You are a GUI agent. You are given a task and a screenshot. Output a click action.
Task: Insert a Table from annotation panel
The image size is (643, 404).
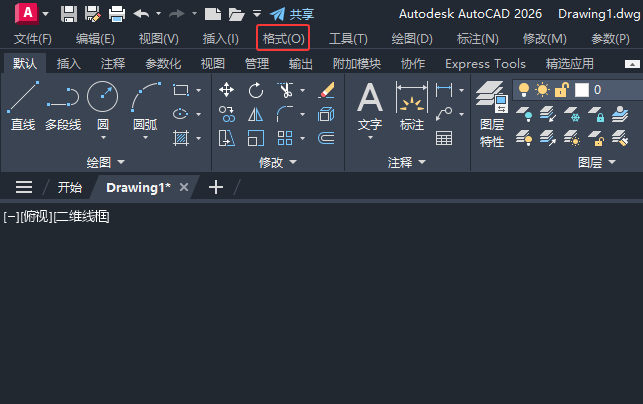pyautogui.click(x=444, y=138)
